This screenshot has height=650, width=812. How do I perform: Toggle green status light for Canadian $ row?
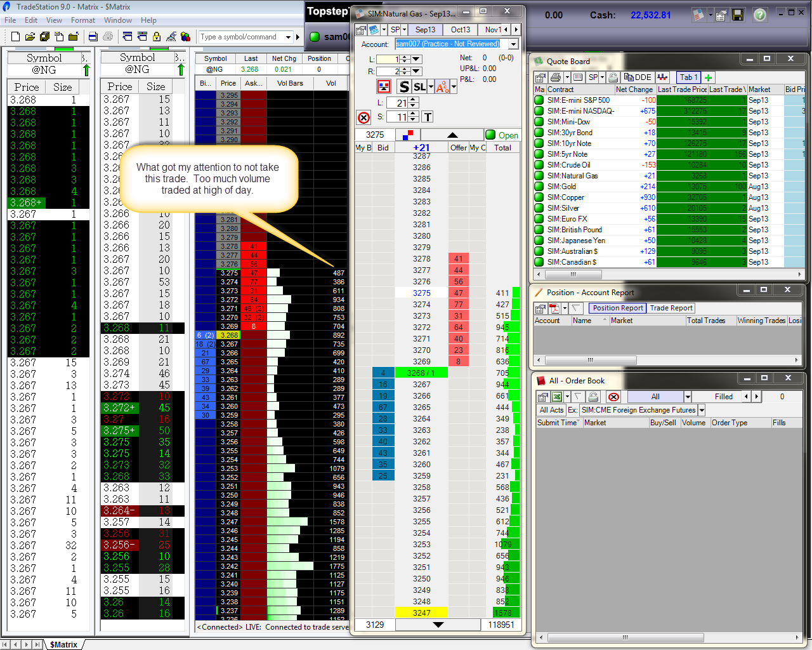[539, 262]
